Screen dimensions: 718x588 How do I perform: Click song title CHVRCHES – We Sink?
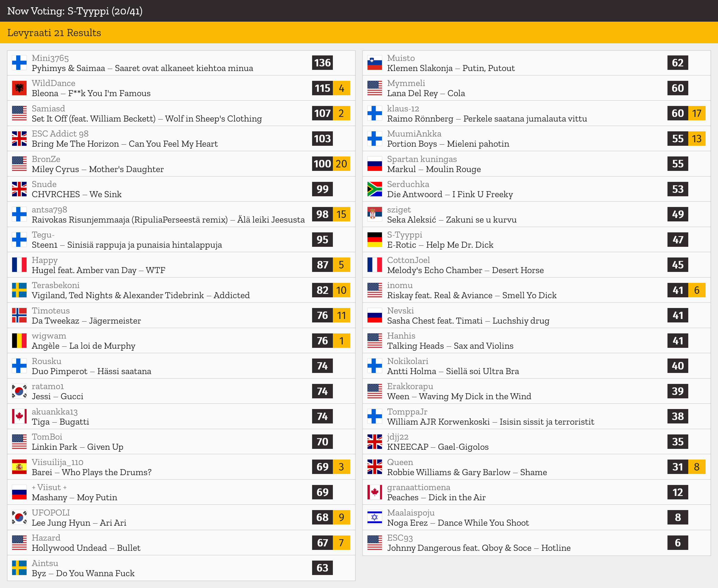[x=77, y=195]
